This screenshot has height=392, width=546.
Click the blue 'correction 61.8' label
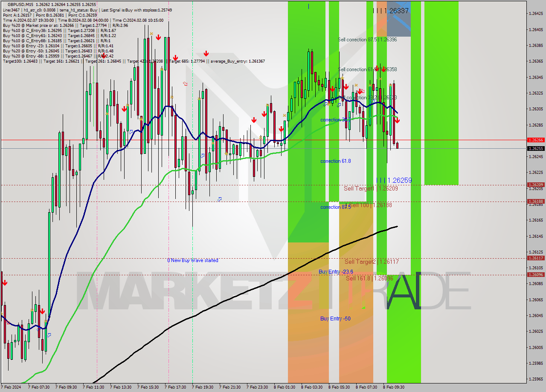[336, 161]
